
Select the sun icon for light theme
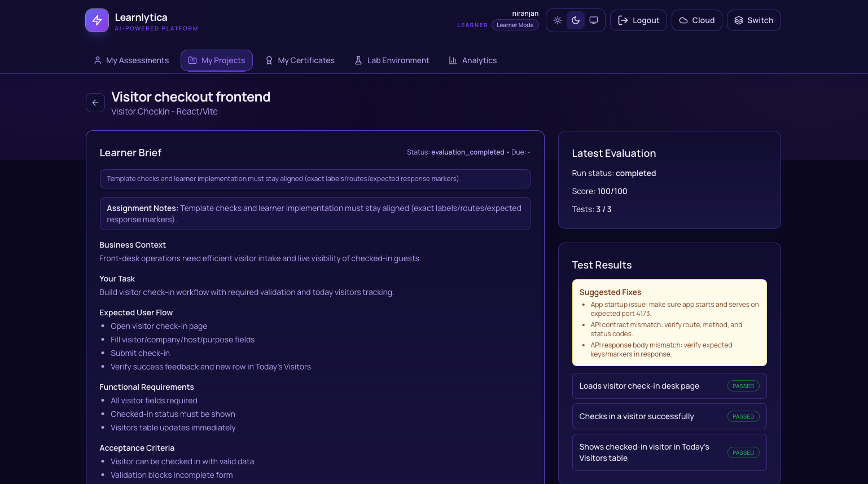click(558, 20)
